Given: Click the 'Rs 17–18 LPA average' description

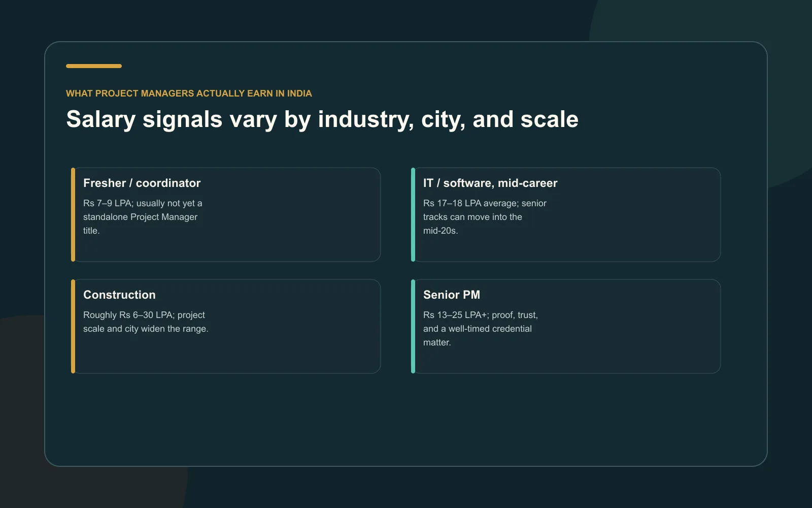Looking at the screenshot, I should pyautogui.click(x=485, y=217).
